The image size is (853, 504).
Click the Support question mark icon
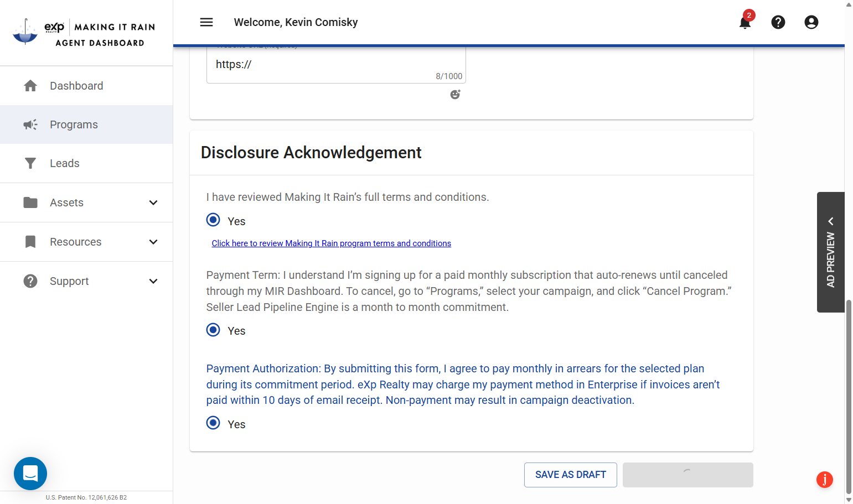(30, 281)
